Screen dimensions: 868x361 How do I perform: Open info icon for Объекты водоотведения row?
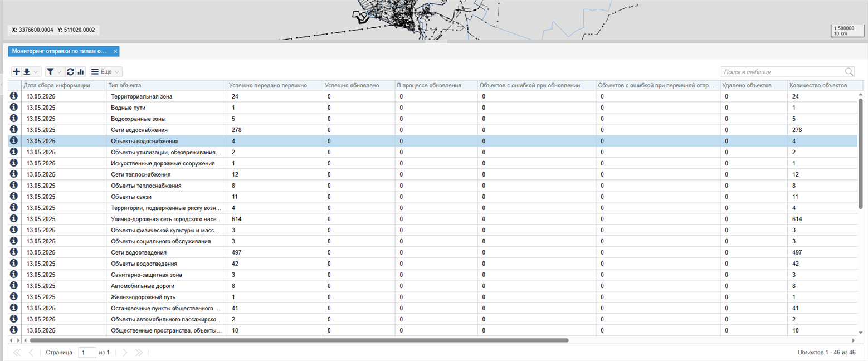click(14, 263)
